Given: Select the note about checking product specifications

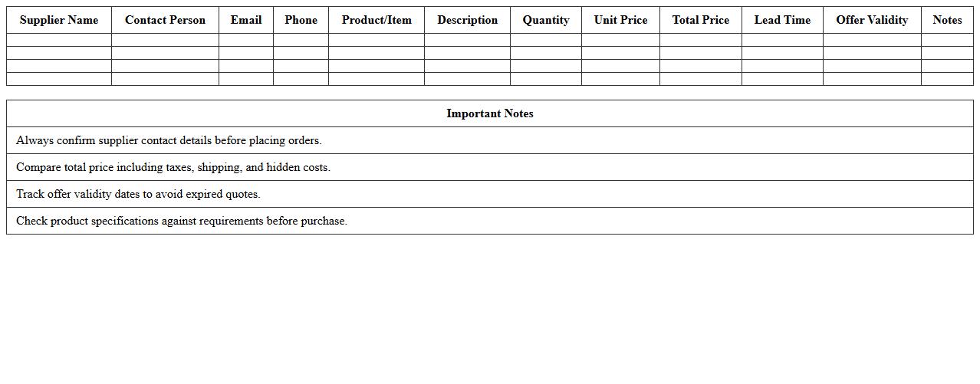Looking at the screenshot, I should click(x=182, y=221).
